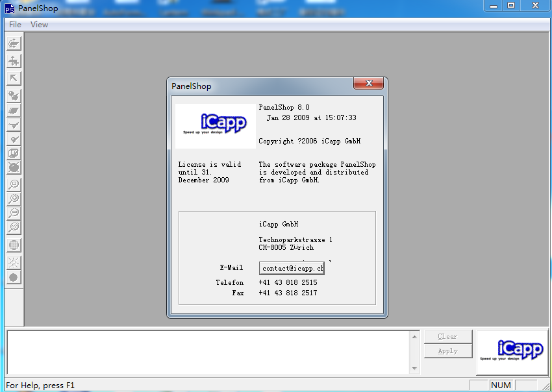The height and width of the screenshot is (392, 552).
Task: Click the 'PanelShop 8.0' version text
Action: point(284,107)
